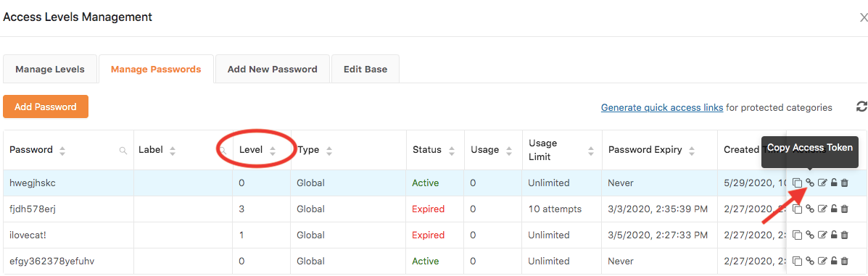This screenshot has width=868, height=276.
Task: Copy access token for password hwegjhskc
Action: pos(810,183)
